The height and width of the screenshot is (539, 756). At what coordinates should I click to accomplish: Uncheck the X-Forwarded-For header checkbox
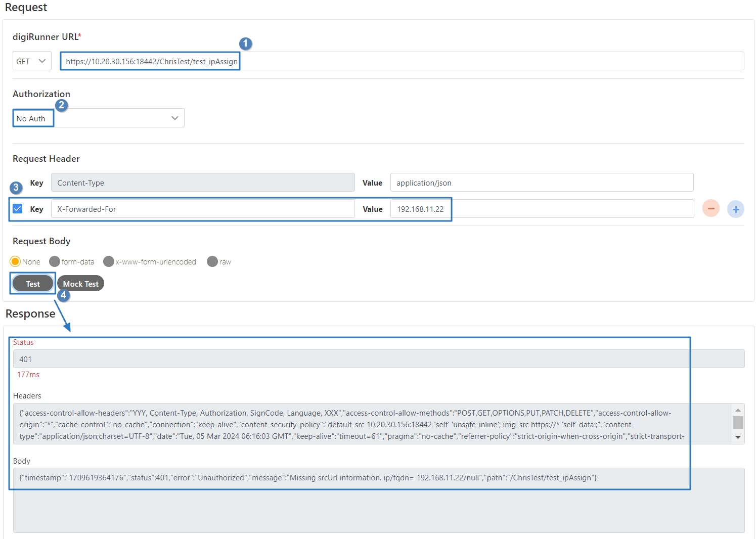(18, 208)
